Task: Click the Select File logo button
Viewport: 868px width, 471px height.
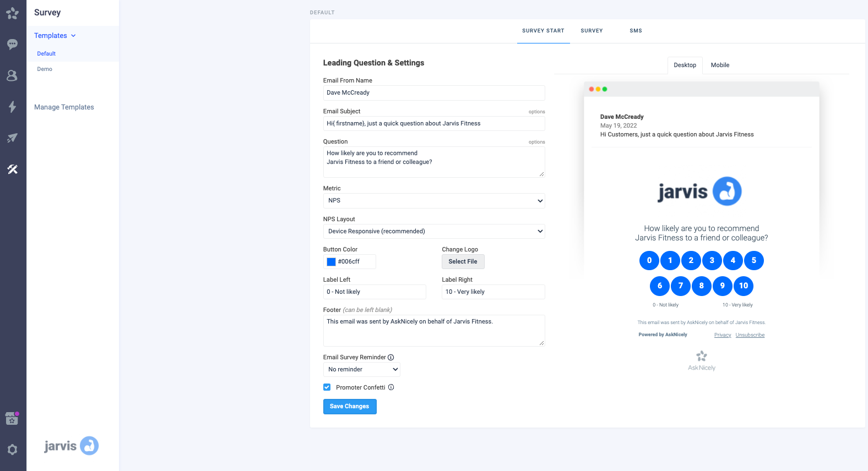Action: pyautogui.click(x=463, y=262)
